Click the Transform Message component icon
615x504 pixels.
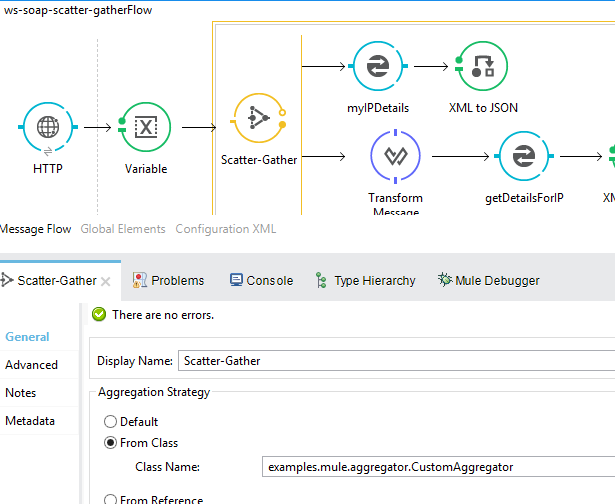point(394,156)
